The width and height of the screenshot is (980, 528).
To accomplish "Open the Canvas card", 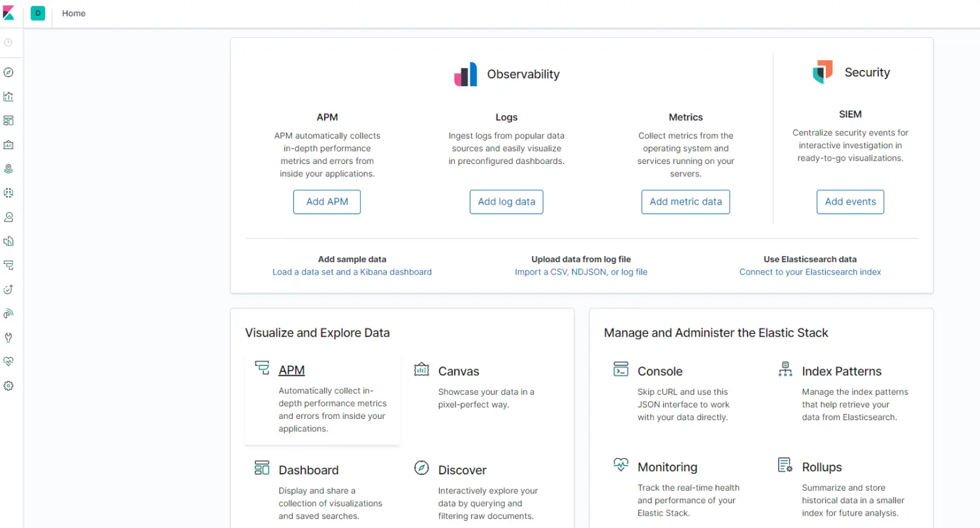I will 458,371.
